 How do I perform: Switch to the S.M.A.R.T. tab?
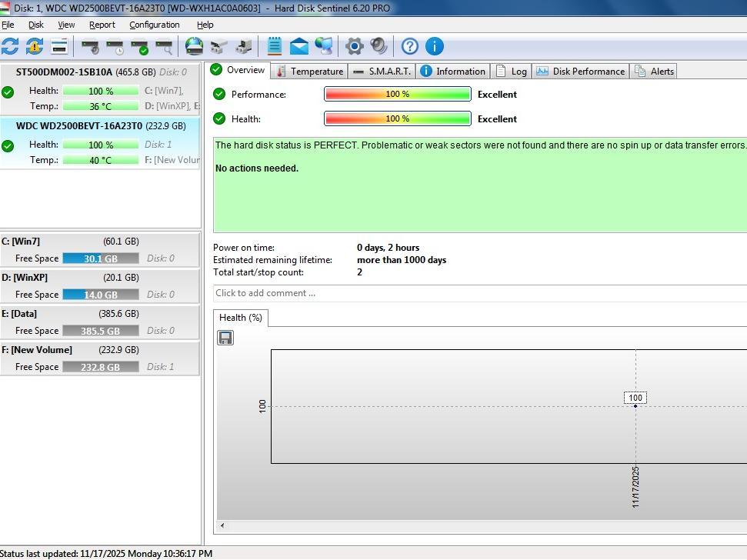coord(382,72)
